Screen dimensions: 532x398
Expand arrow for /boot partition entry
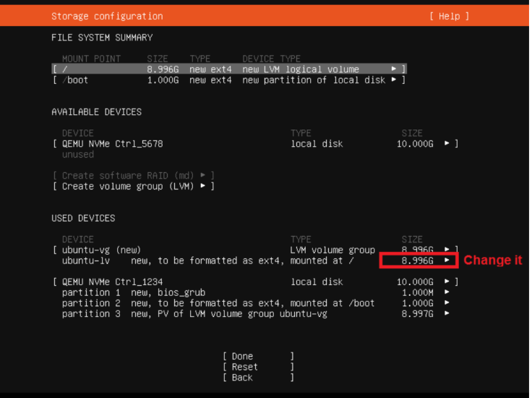coord(394,80)
